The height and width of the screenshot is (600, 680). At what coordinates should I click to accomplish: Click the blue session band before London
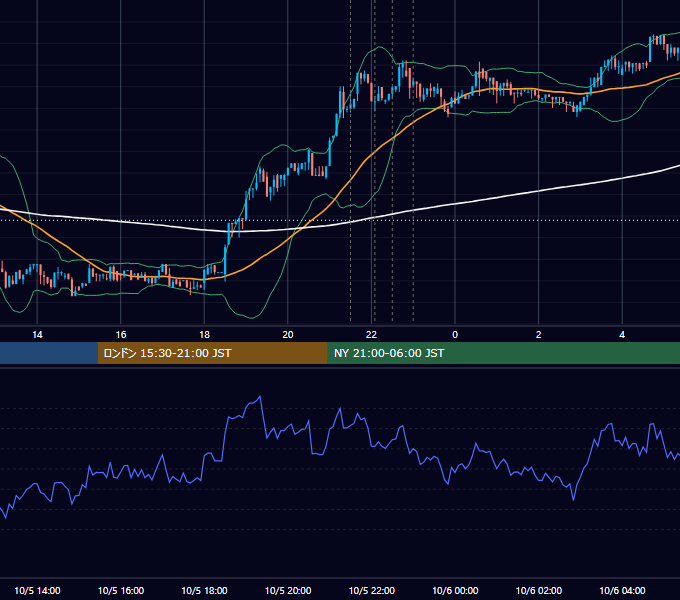tap(49, 353)
